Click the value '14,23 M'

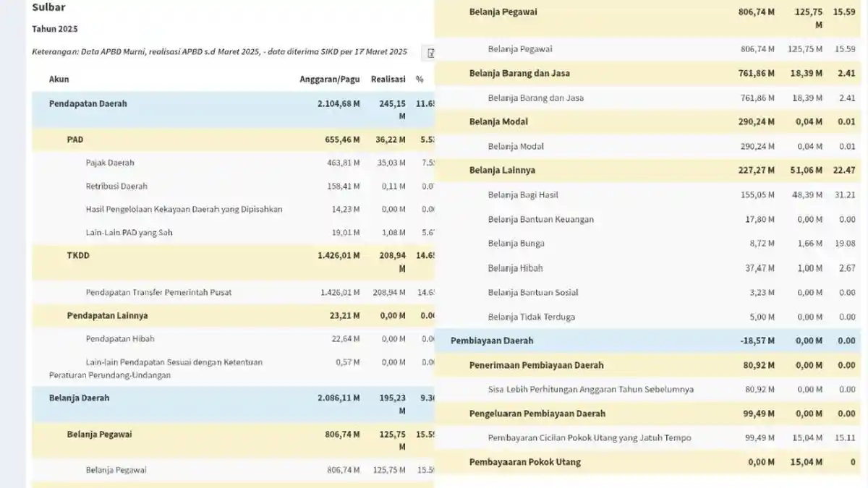pos(346,210)
